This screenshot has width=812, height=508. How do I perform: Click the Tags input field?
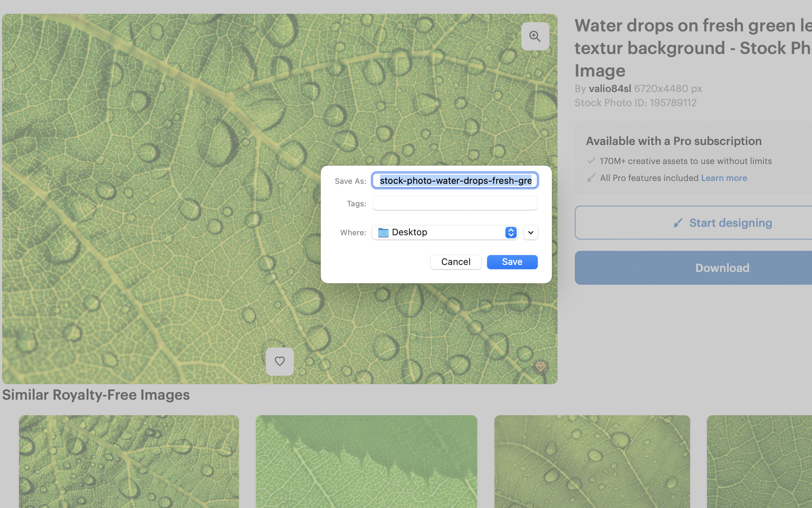click(x=455, y=203)
